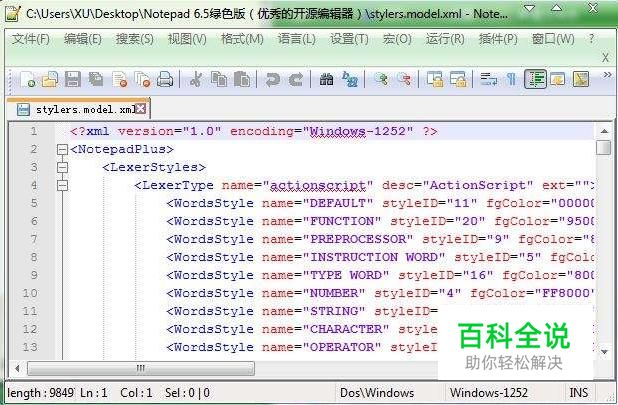Click line number 1 in the margin

point(34,131)
